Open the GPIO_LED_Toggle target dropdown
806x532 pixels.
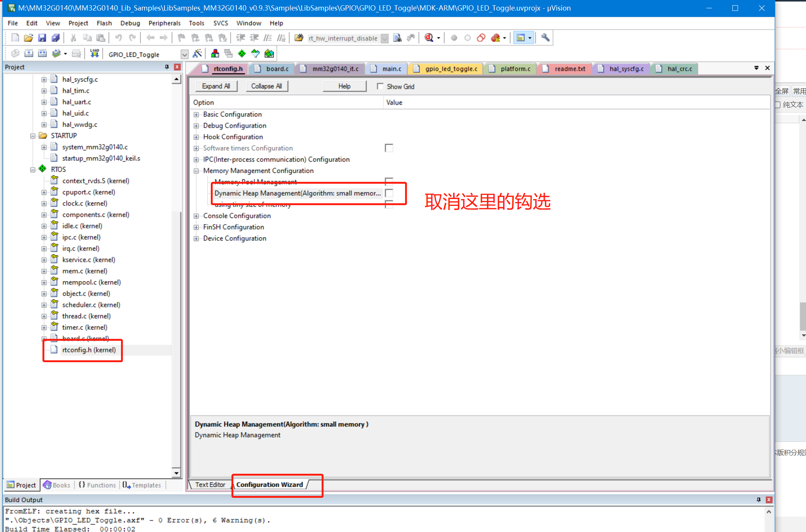(184, 54)
